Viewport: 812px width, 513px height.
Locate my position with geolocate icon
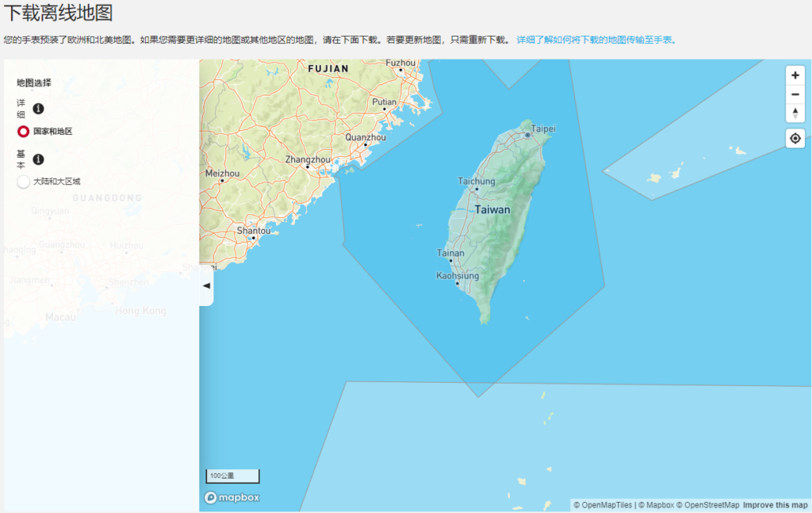click(x=795, y=139)
